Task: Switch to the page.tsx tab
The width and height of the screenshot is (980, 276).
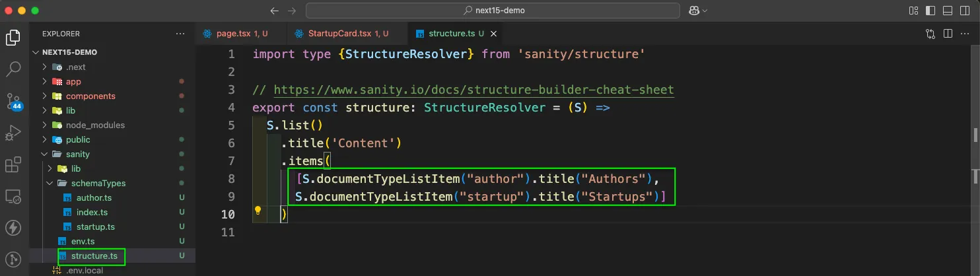Action: (242, 33)
